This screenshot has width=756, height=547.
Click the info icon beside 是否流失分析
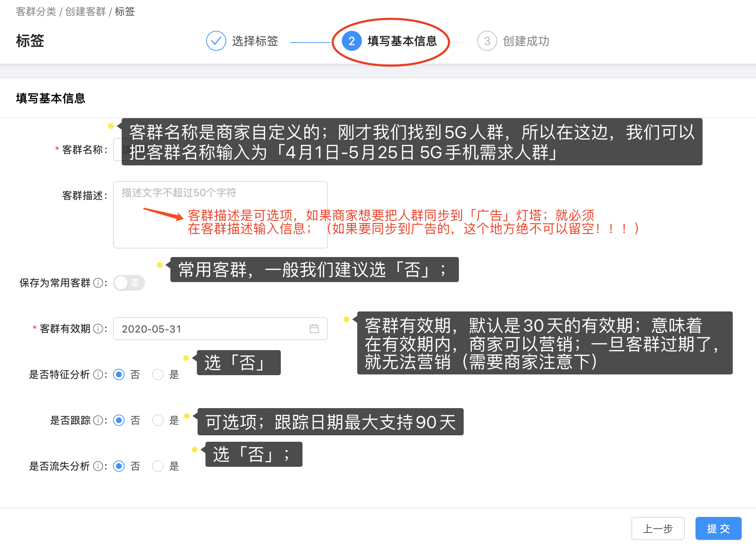pyautogui.click(x=98, y=466)
